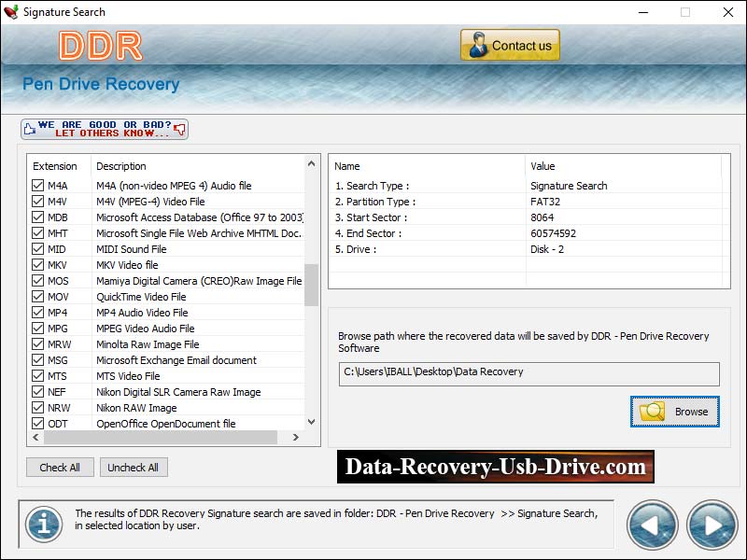This screenshot has width=747, height=560.
Task: Select the 'Start Sector' row
Action: pos(529,217)
